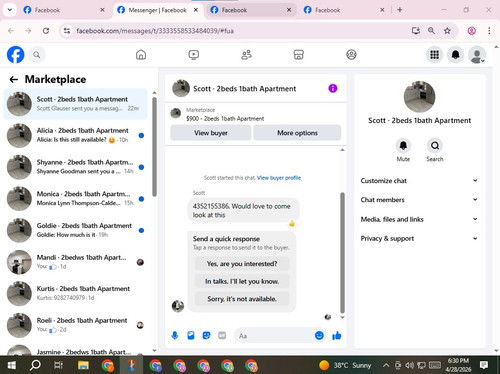View site information icon in address bar
The height and width of the screenshot is (374, 500).
(67, 31)
